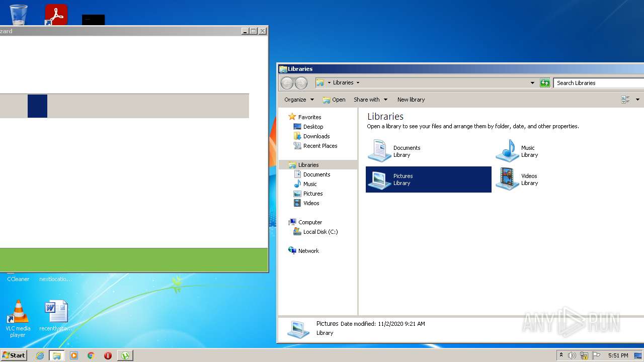Open the Music library icon
Image resolution: width=644 pixels, height=362 pixels.
(x=507, y=151)
